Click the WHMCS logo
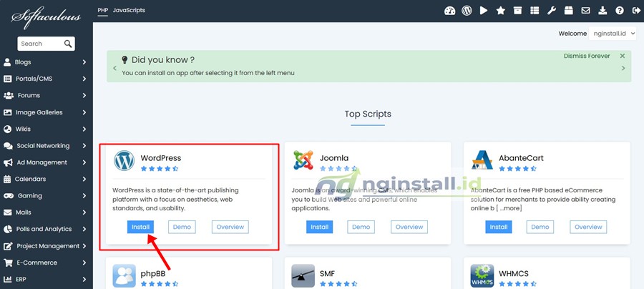This screenshot has height=289, width=644. tap(482, 276)
